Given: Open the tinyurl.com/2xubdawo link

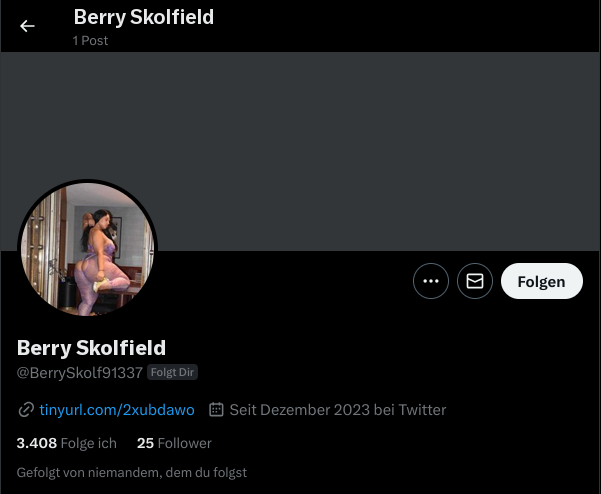Looking at the screenshot, I should 117,410.
